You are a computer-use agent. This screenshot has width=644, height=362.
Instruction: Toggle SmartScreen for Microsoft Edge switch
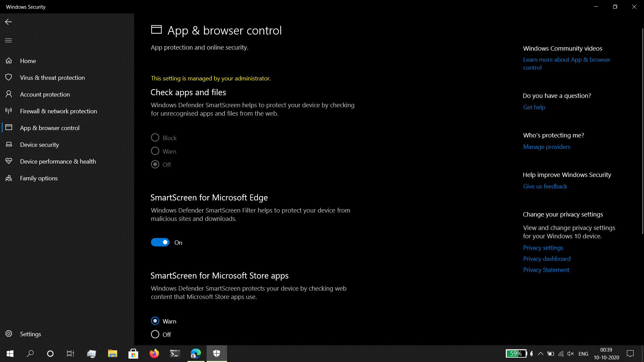[x=160, y=242]
